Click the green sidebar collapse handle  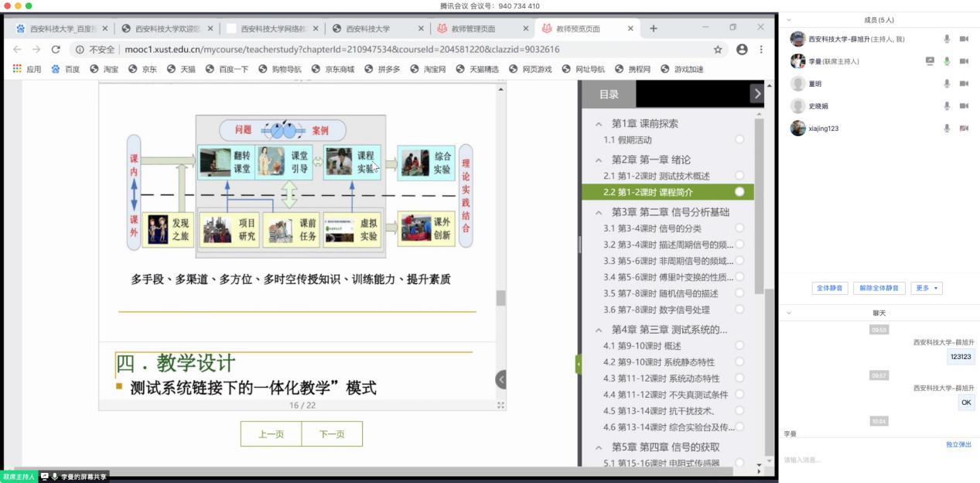click(x=578, y=364)
